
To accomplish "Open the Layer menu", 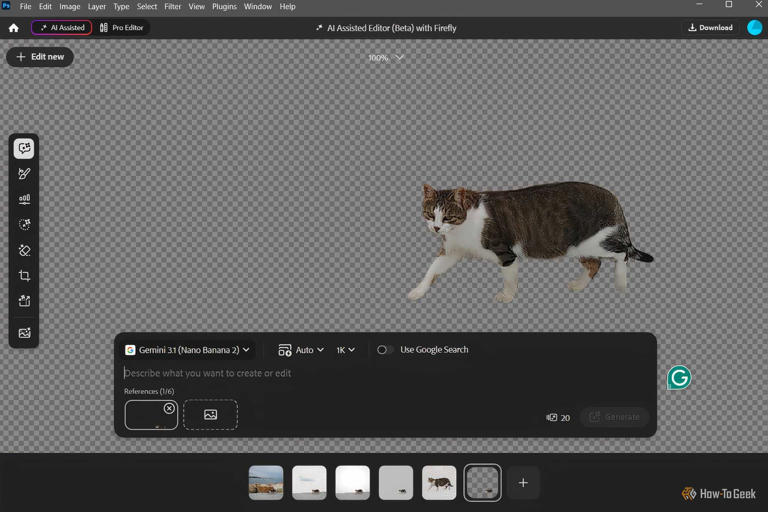I will pos(96,6).
